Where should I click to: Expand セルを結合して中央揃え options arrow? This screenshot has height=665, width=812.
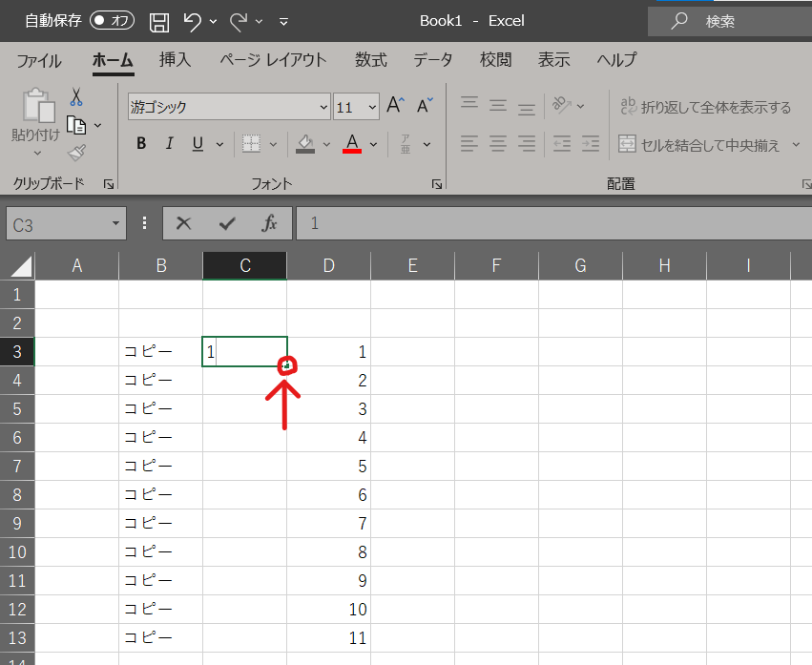click(796, 144)
